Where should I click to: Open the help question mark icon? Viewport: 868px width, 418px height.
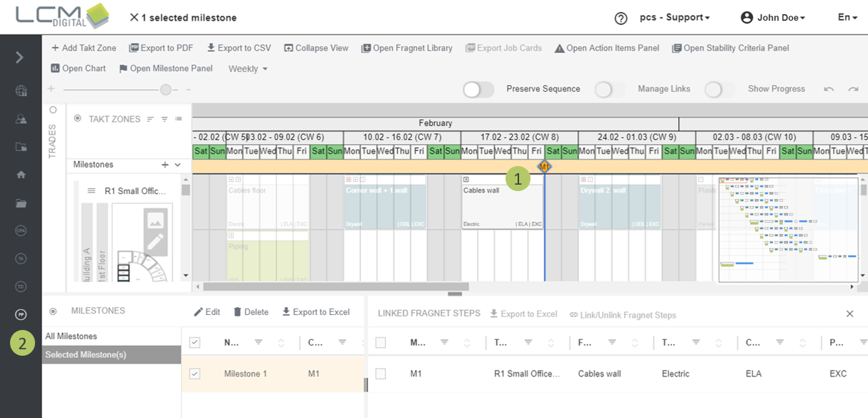tap(621, 18)
